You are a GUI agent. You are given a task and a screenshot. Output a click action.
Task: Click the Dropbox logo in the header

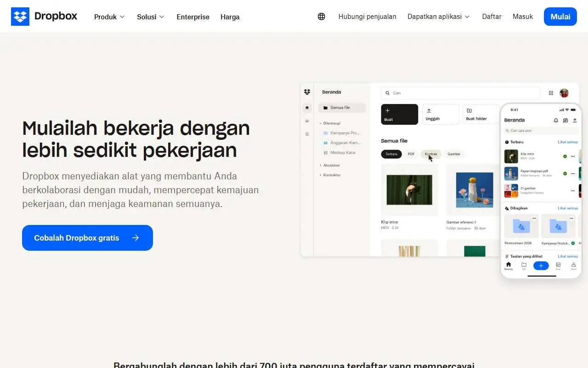tap(44, 17)
